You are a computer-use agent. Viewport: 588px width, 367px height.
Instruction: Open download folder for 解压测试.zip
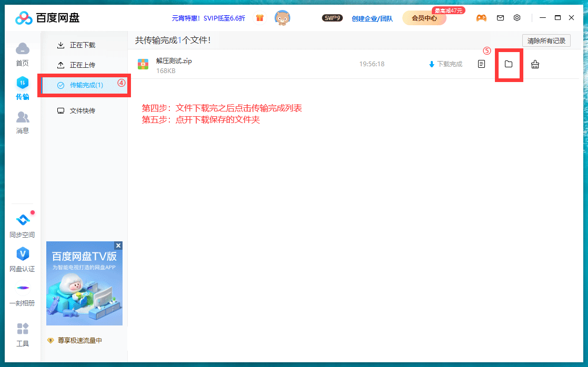508,64
